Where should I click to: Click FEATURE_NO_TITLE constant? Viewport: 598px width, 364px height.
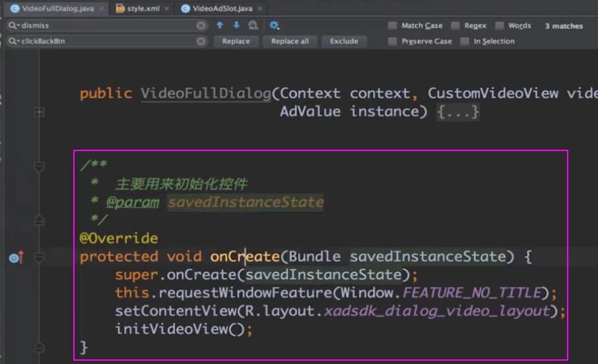coord(472,293)
